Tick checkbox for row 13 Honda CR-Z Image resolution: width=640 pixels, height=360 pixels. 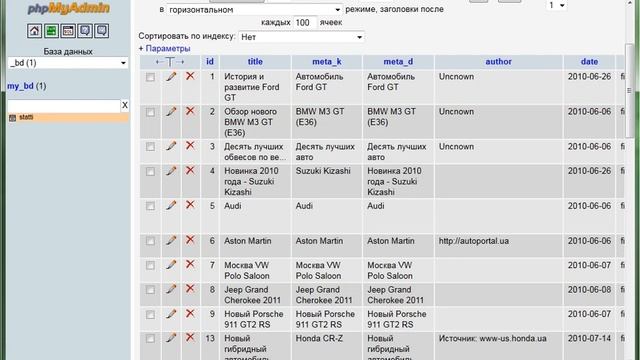tap(150, 339)
